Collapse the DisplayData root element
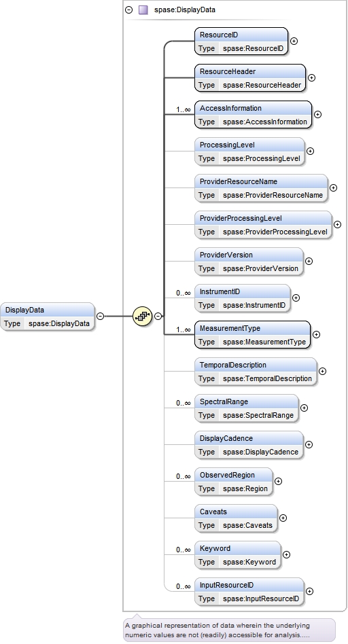Viewport: 348px width, 644px height. click(100, 317)
